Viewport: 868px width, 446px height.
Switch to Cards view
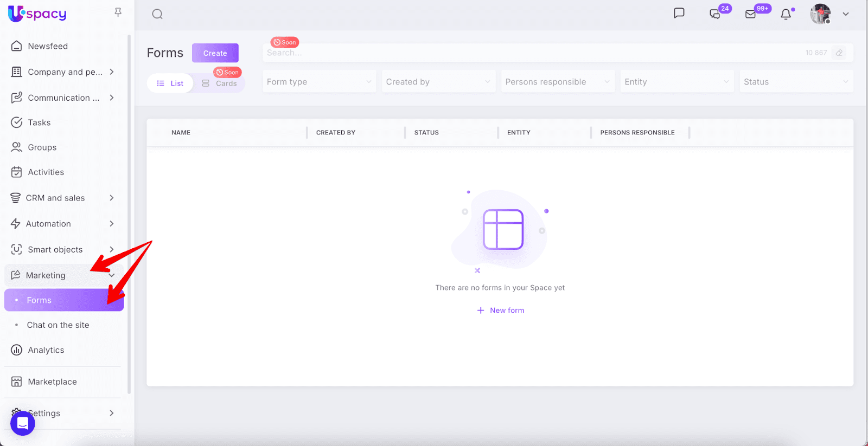(x=220, y=83)
